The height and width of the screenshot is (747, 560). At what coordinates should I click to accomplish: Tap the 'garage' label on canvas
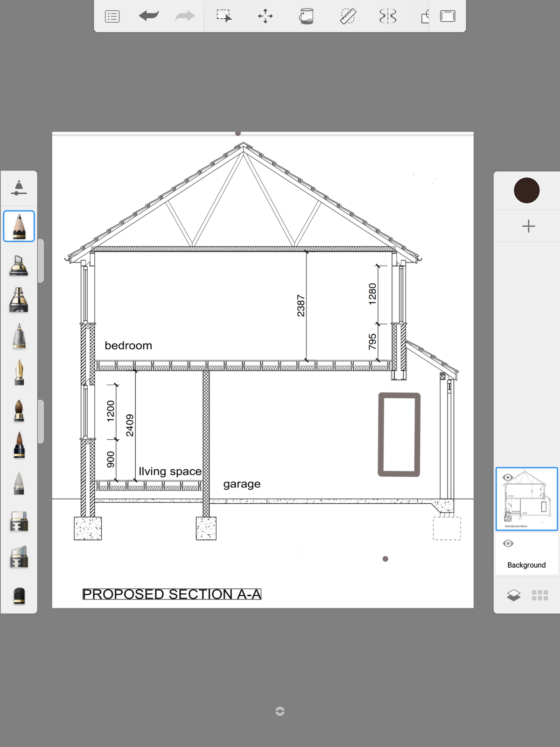[242, 484]
